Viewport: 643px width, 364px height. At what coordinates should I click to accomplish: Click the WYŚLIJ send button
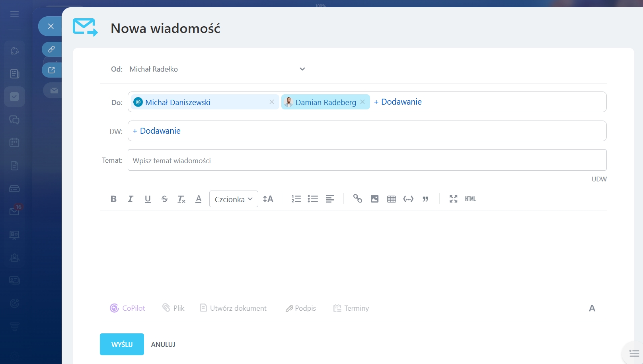[122, 344]
